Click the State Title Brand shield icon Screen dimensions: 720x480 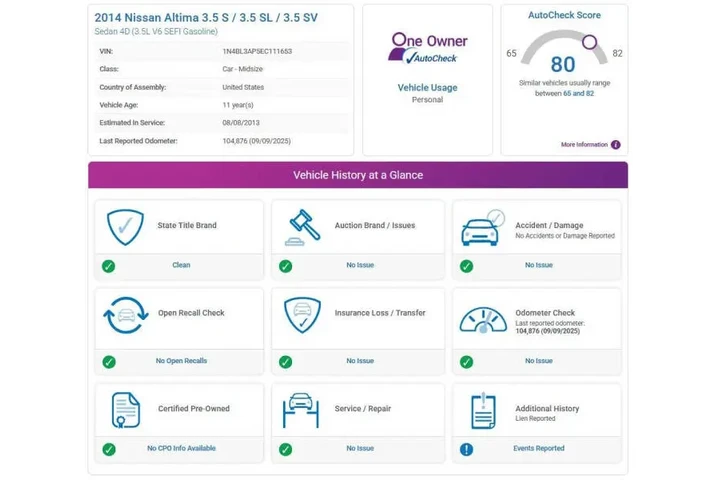125,227
